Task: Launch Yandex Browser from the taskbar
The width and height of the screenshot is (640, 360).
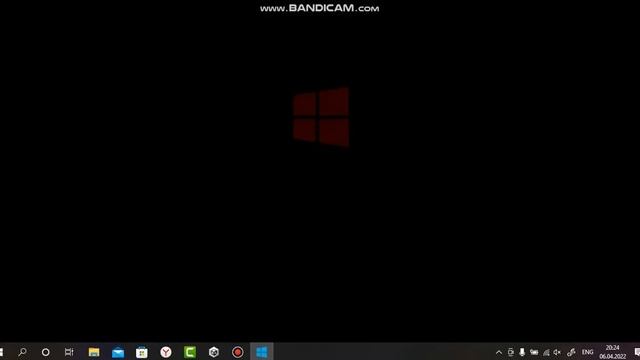Action: [x=166, y=352]
